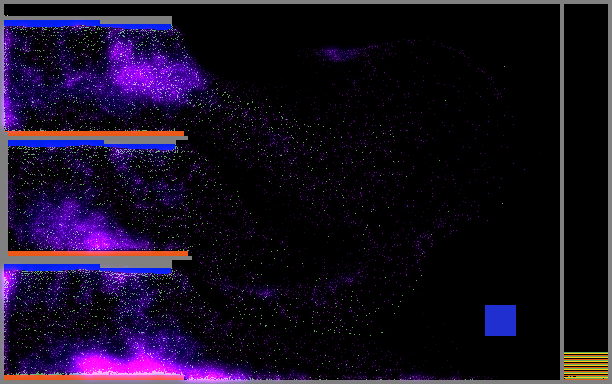Screen dimensions: 612x384
Task: Click the gray divider between top and middle chambers
Action: pos(98,138)
